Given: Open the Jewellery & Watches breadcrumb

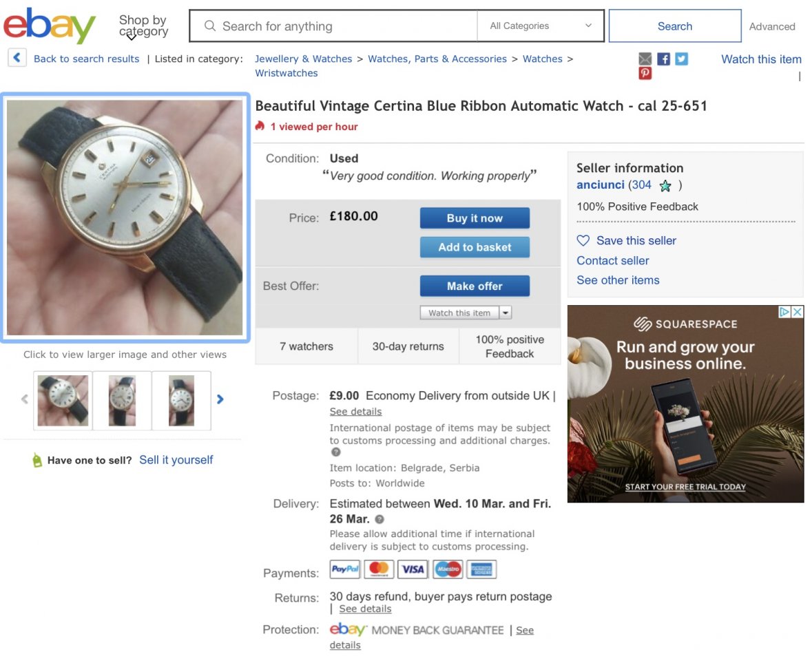Looking at the screenshot, I should click(303, 59).
